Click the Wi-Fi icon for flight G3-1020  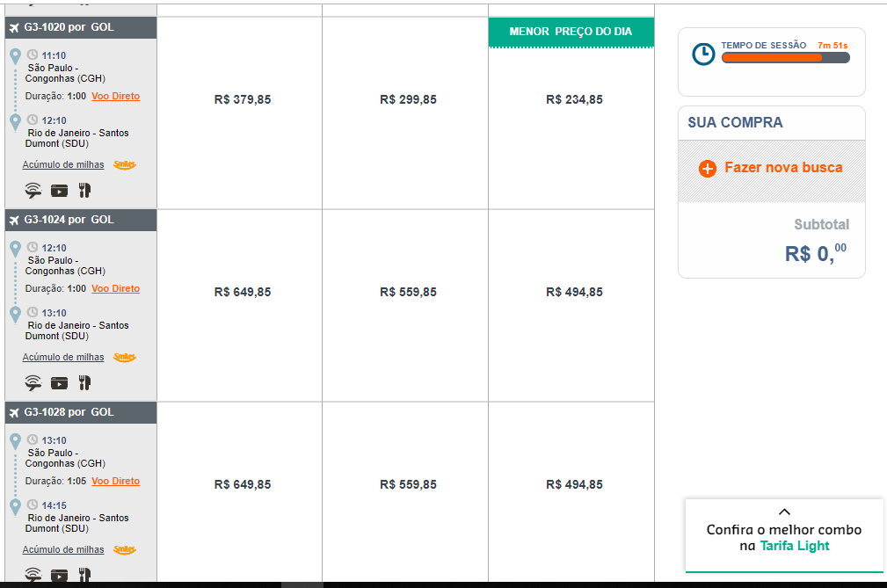click(33, 191)
